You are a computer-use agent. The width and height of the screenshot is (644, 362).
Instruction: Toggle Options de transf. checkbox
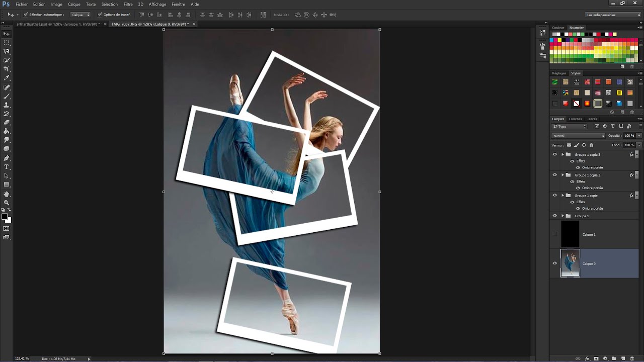click(100, 15)
